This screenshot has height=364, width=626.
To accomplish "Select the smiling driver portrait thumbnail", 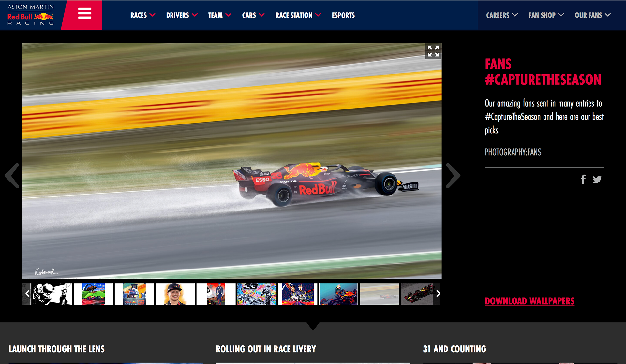I will point(175,294).
